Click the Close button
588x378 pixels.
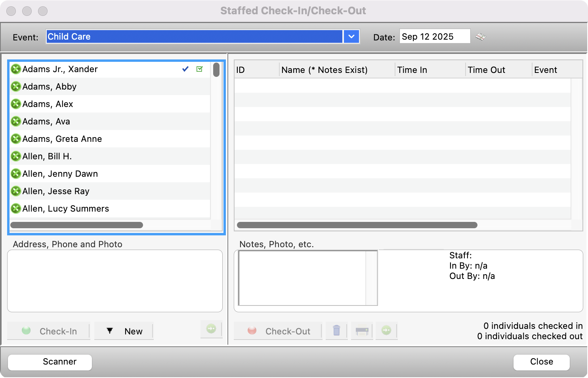pyautogui.click(x=541, y=362)
